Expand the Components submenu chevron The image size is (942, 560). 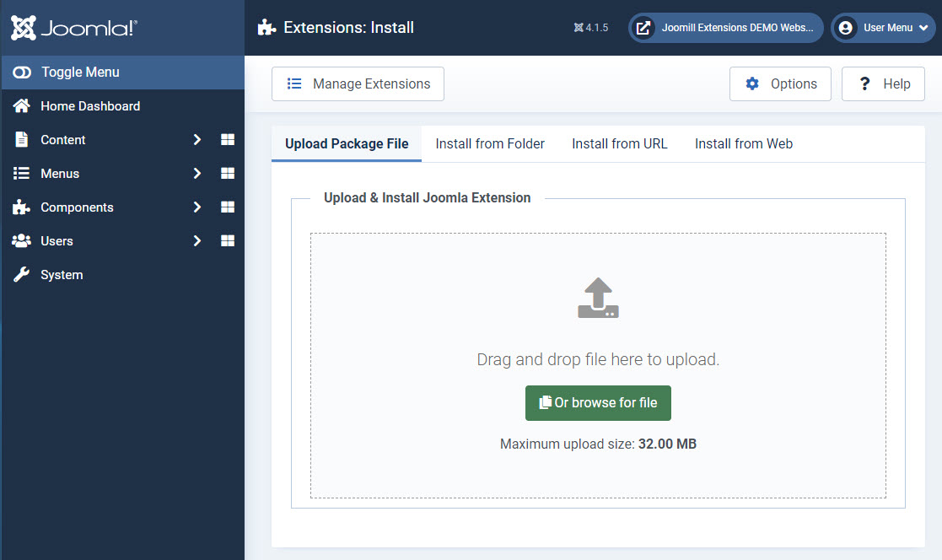point(197,207)
